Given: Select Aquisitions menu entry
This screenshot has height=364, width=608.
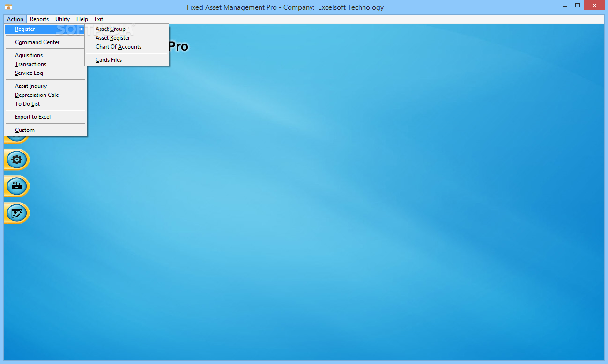Looking at the screenshot, I should click(x=45, y=55).
